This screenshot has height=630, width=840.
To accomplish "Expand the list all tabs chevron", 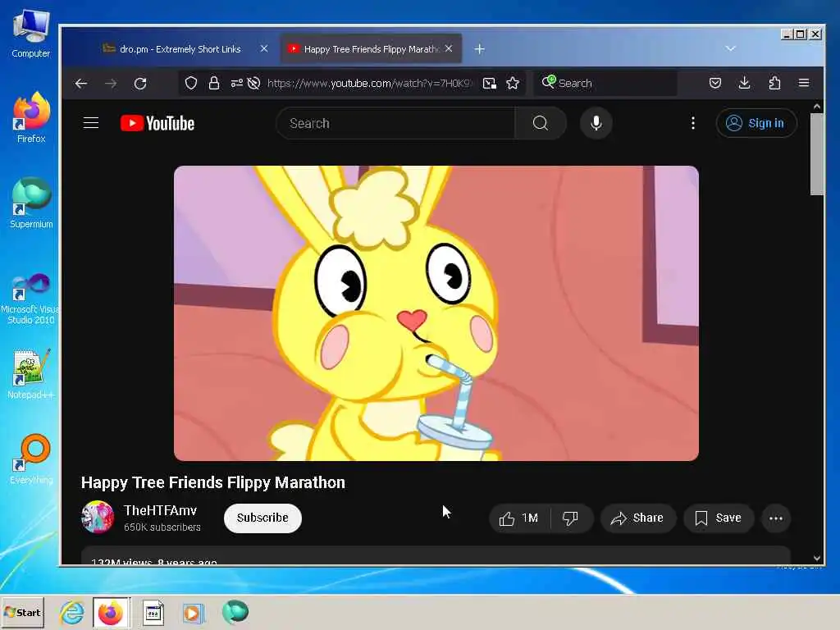I will (x=730, y=48).
